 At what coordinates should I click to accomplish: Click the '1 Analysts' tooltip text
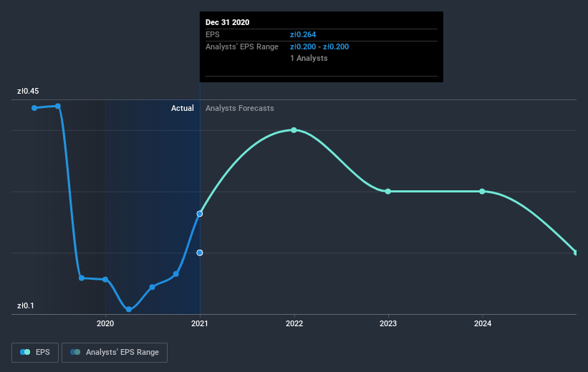pos(309,58)
